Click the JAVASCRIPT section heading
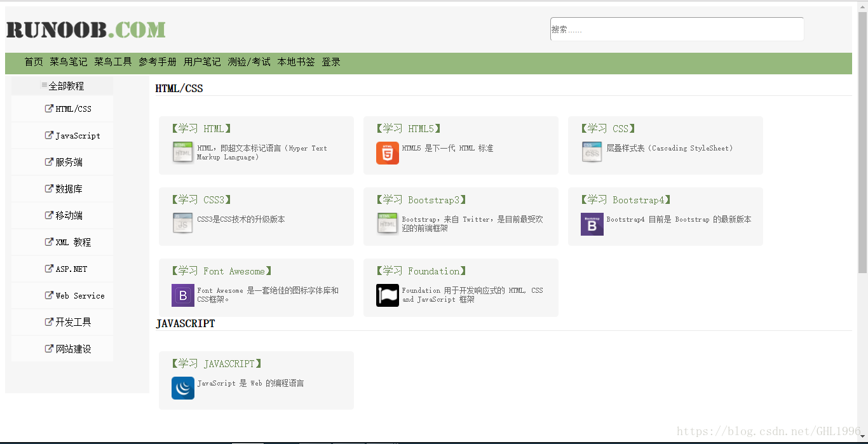The image size is (868, 444). (186, 323)
